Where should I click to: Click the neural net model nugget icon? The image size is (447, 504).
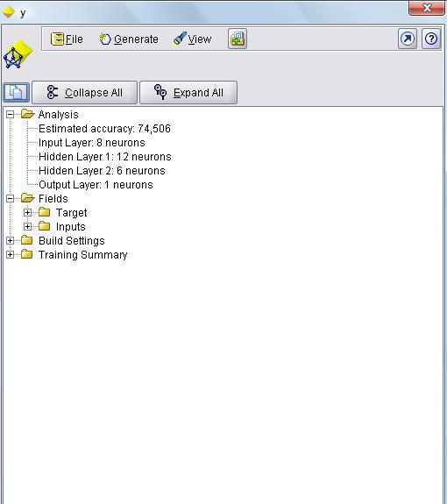(18, 54)
